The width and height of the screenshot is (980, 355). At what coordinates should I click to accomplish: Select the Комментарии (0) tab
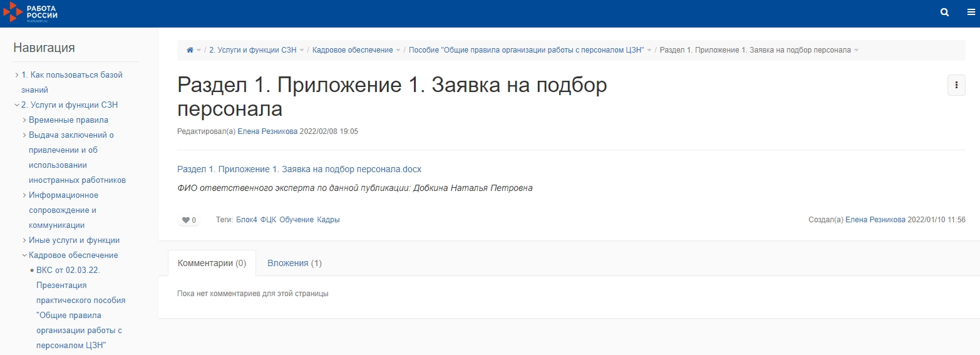[212, 263]
